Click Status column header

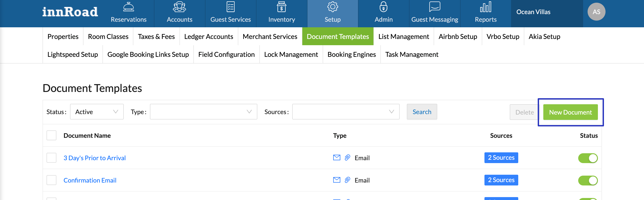(589, 136)
